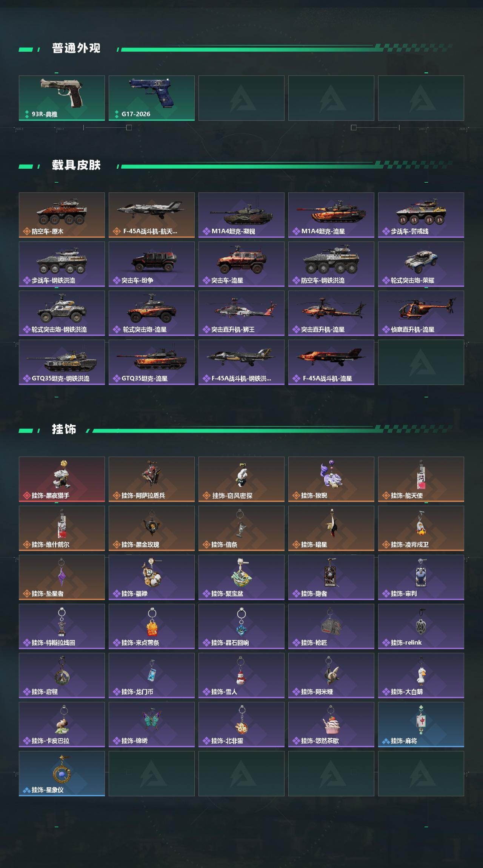Open the 挂饰-聚宝盆 charm

point(241,577)
